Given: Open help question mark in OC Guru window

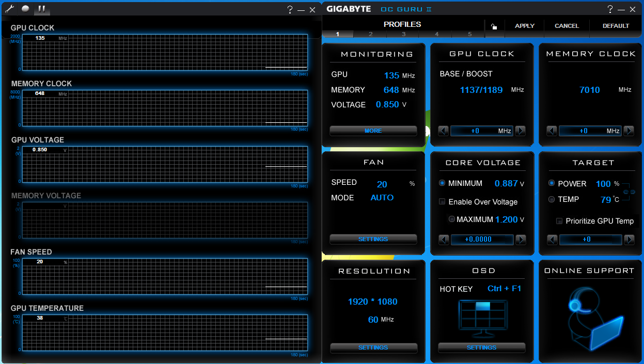Looking at the screenshot, I should (610, 9).
